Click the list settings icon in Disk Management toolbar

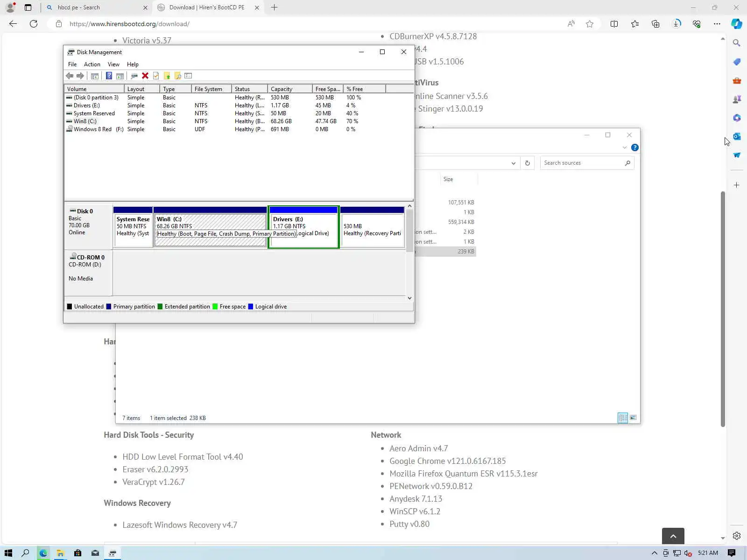(x=188, y=76)
